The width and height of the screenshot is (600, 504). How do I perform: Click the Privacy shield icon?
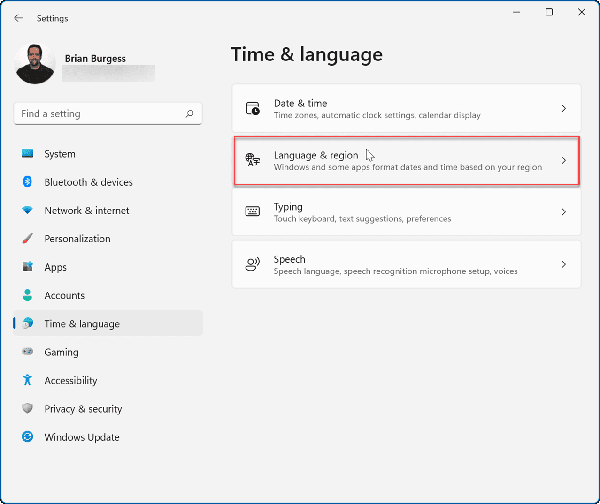28,408
